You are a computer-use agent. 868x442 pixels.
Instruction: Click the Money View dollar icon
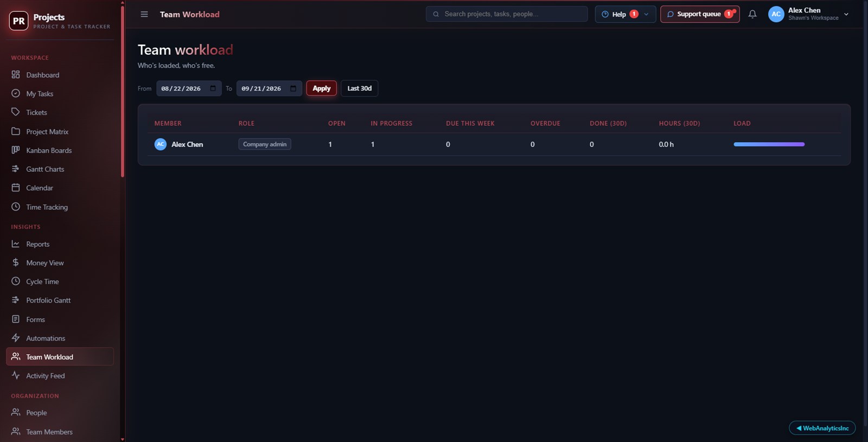tap(16, 262)
